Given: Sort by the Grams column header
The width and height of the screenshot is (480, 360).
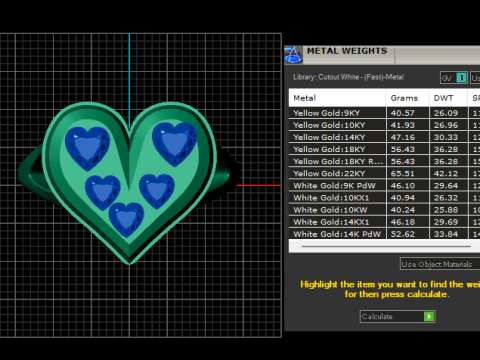Looking at the screenshot, I should [408, 98].
